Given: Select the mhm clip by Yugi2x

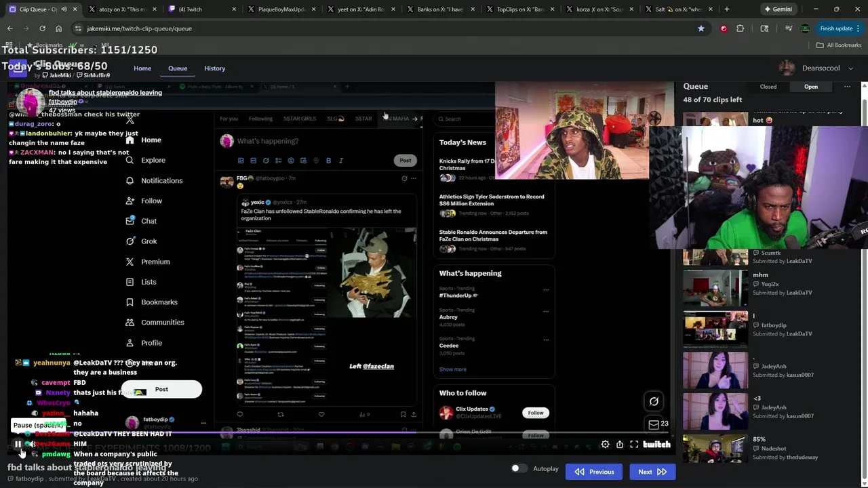Looking at the screenshot, I should (x=715, y=288).
